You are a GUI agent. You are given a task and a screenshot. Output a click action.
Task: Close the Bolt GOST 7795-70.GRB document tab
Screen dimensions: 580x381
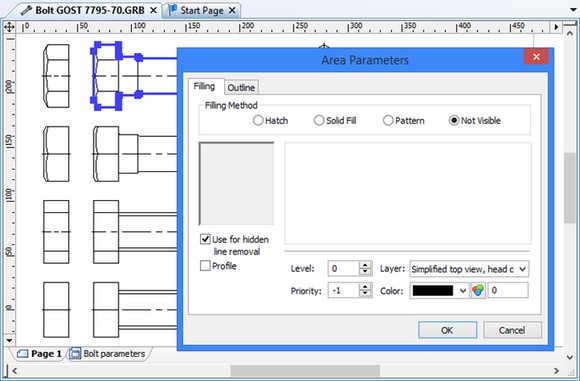pyautogui.click(x=153, y=11)
